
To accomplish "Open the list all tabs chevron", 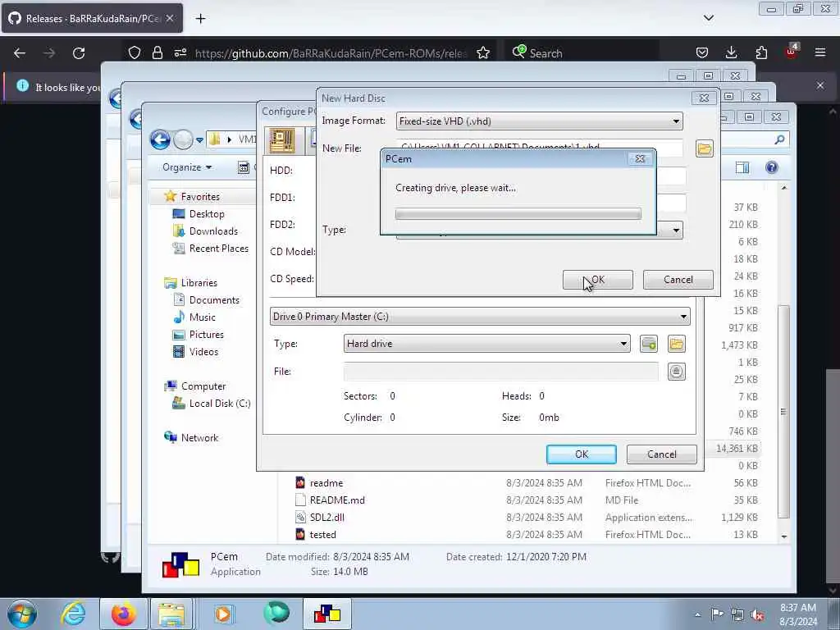I will click(709, 18).
